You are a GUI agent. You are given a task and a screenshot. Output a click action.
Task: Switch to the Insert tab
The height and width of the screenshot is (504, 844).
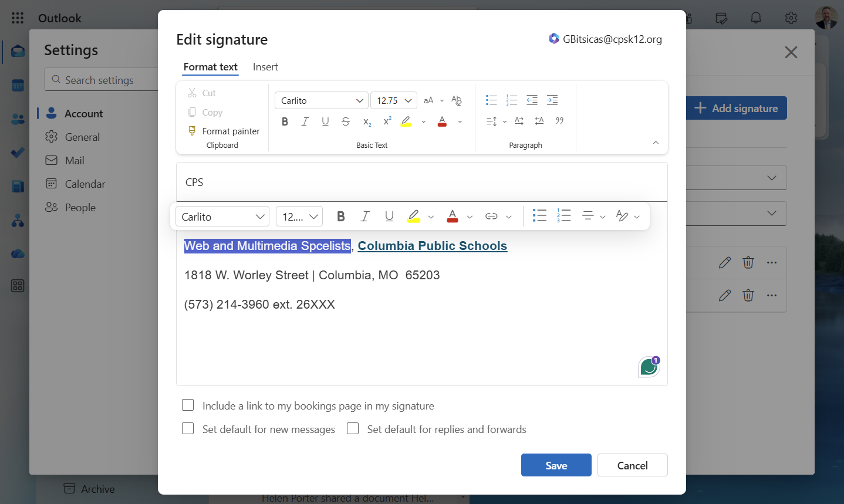pyautogui.click(x=265, y=67)
